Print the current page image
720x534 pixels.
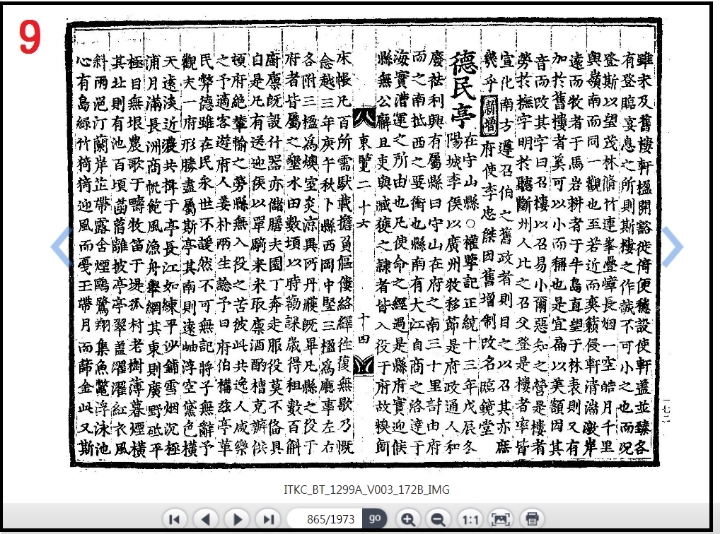point(532,519)
